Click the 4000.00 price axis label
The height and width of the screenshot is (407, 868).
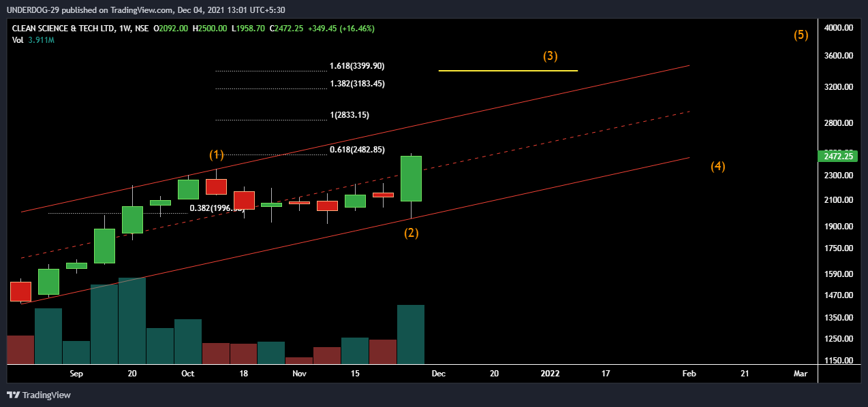[x=839, y=28]
